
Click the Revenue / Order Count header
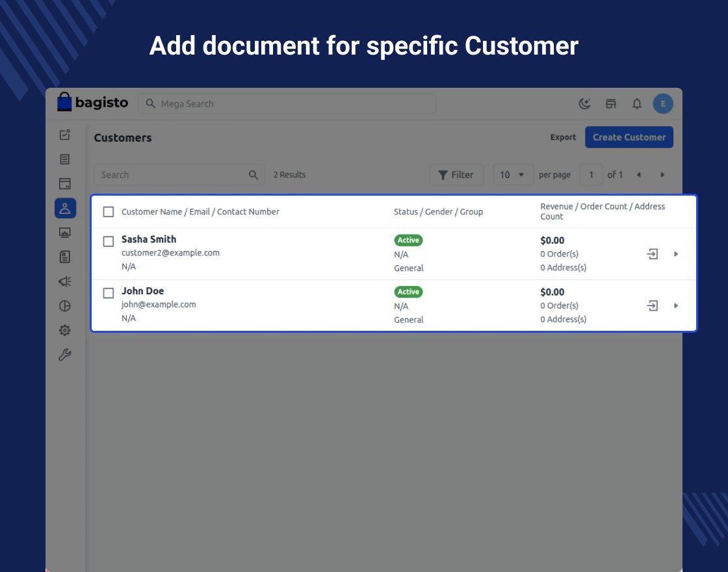(603, 211)
